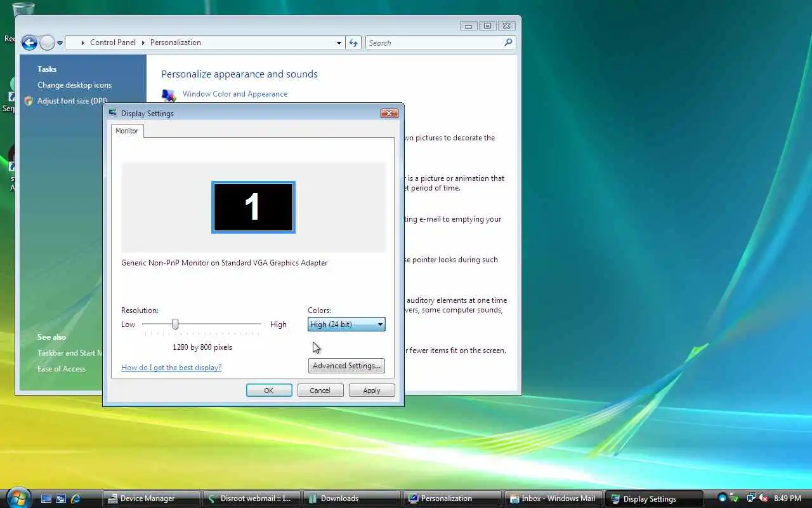
Task: Open Advanced Settings dialog
Action: pyautogui.click(x=346, y=366)
